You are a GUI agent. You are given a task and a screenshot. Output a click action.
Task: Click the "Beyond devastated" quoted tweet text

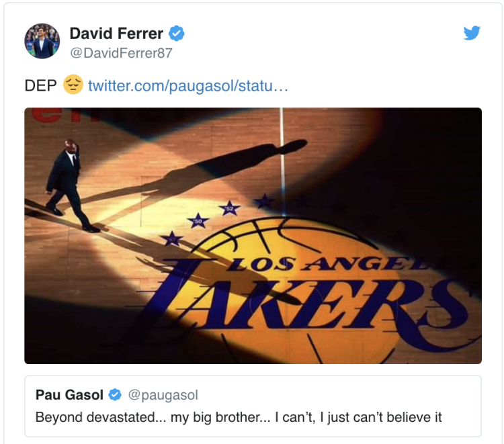pos(239,417)
